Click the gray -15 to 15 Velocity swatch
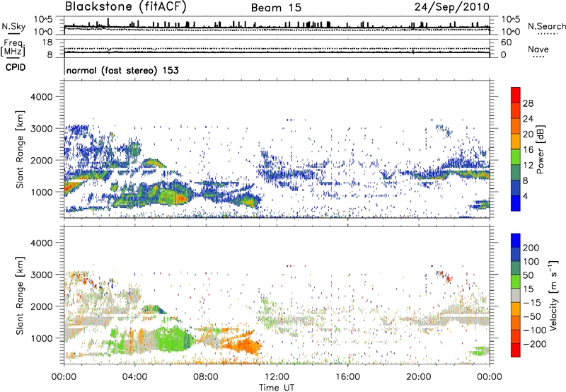 point(516,295)
